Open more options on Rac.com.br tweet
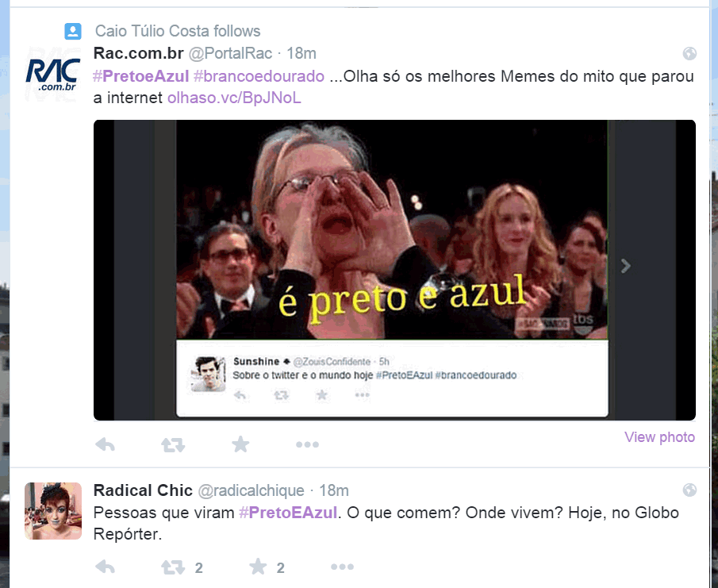The height and width of the screenshot is (588, 718). [307, 444]
